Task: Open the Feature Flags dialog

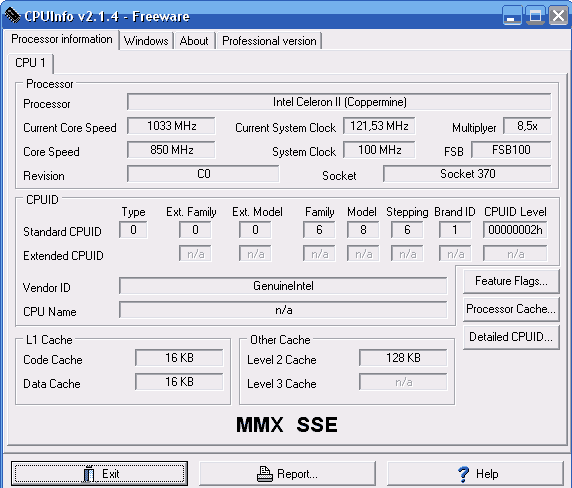Action: pyautogui.click(x=511, y=281)
